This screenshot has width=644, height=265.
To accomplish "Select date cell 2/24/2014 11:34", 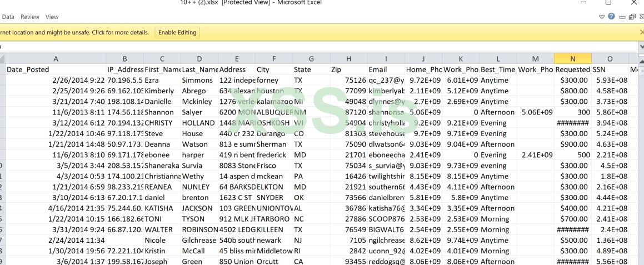I will [56, 241].
